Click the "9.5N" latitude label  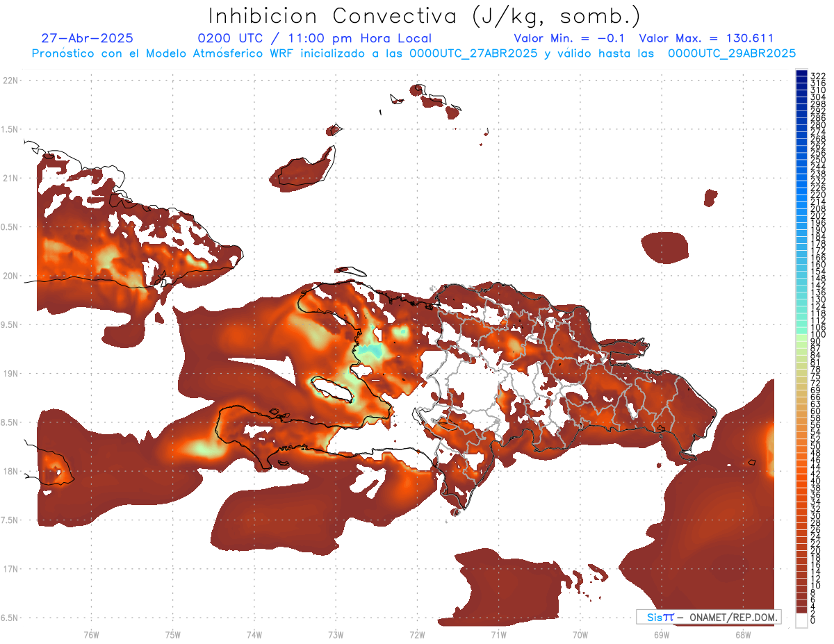pyautogui.click(x=10, y=324)
